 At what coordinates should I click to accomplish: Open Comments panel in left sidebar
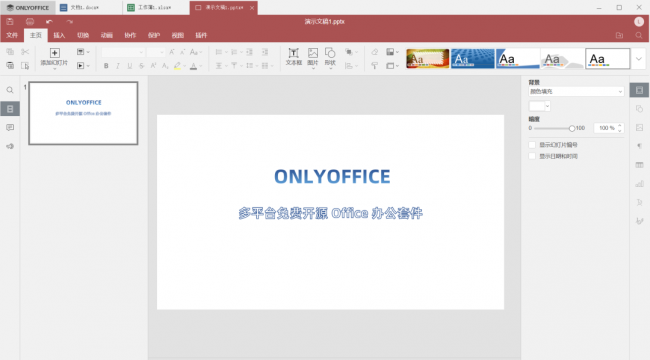point(10,127)
